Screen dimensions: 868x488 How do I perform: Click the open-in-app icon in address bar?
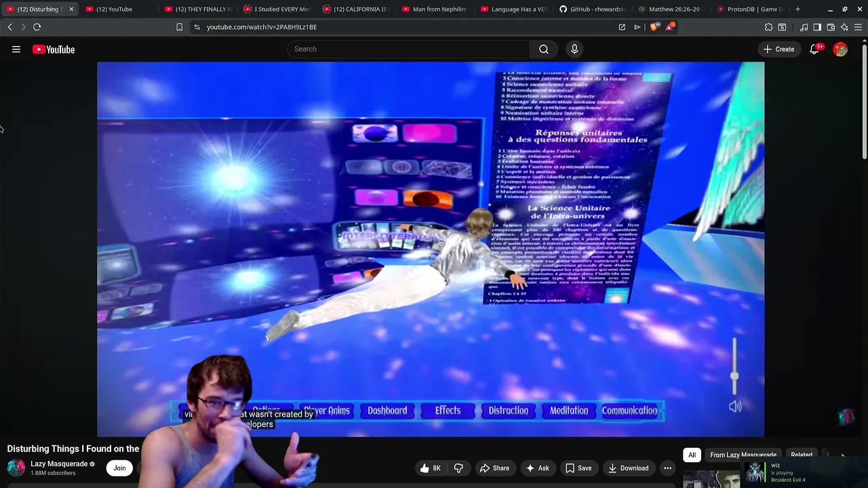(622, 27)
